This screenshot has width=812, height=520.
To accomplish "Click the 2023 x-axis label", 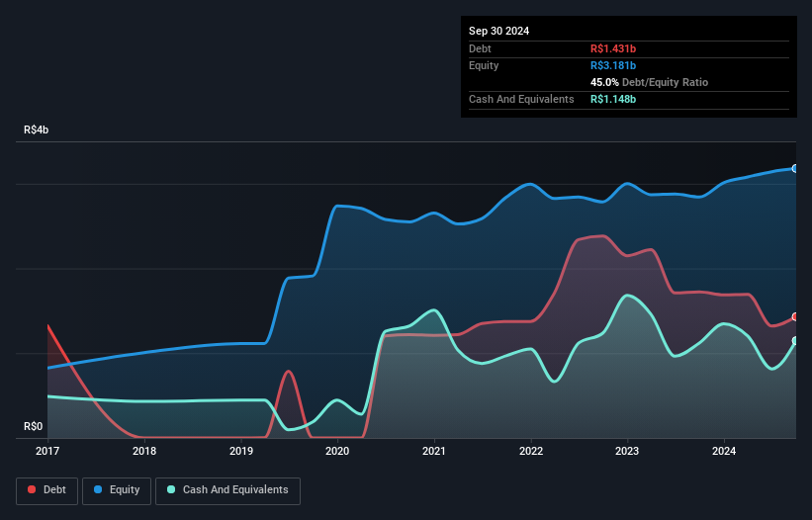I will point(627,451).
